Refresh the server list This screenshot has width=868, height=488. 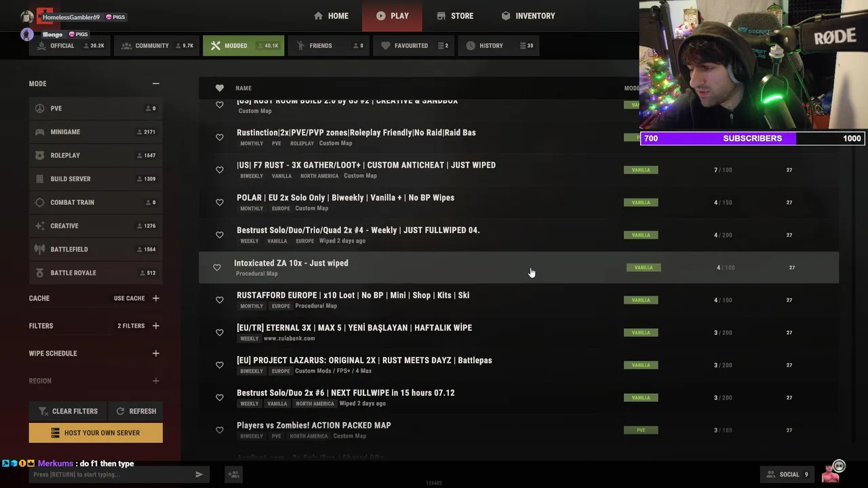(136, 411)
